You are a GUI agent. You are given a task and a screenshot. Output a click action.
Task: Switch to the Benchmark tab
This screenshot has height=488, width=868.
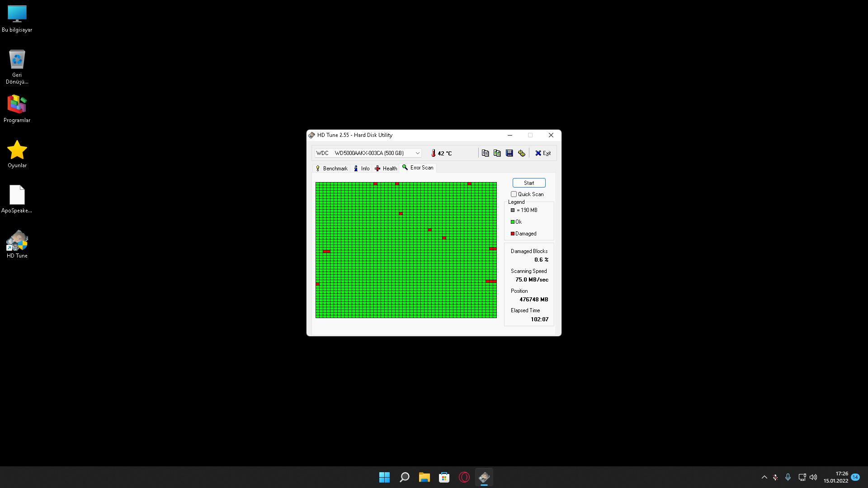332,169
